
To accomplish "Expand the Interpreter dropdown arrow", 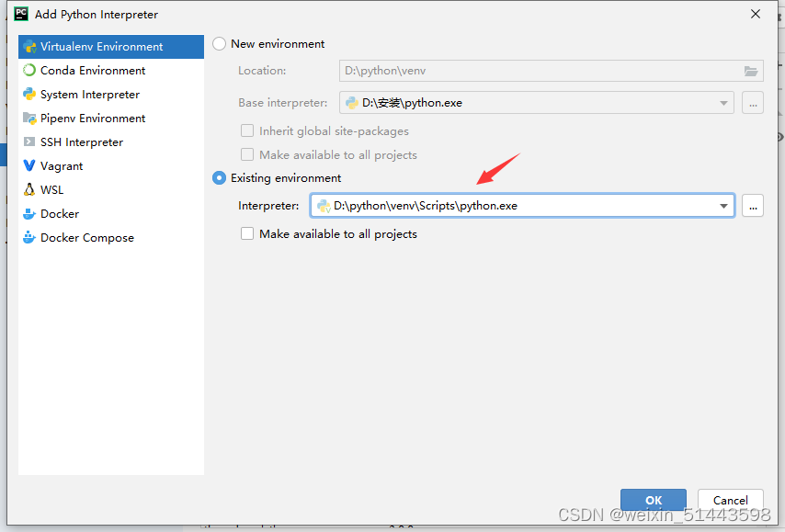I will 723,206.
